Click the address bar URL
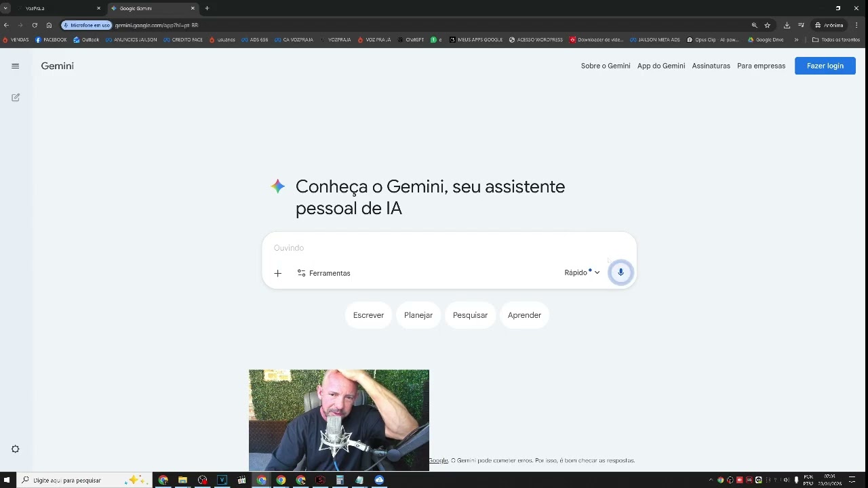 (x=157, y=25)
